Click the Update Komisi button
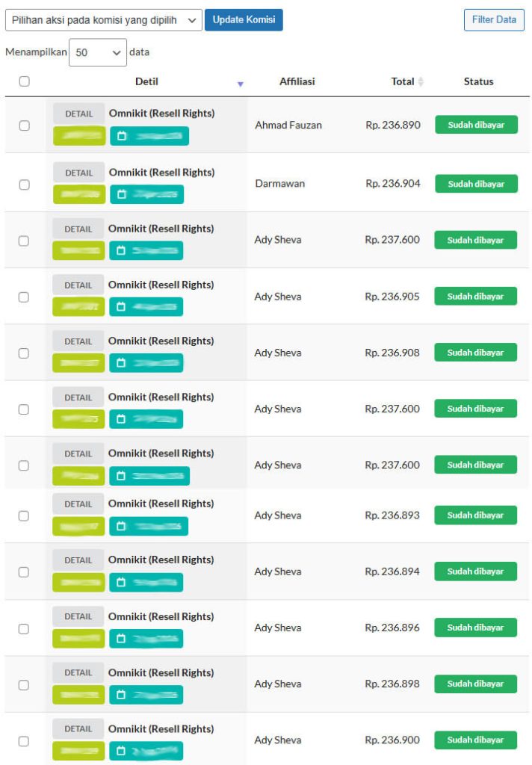Screen dimensions: 532x765 point(244,20)
